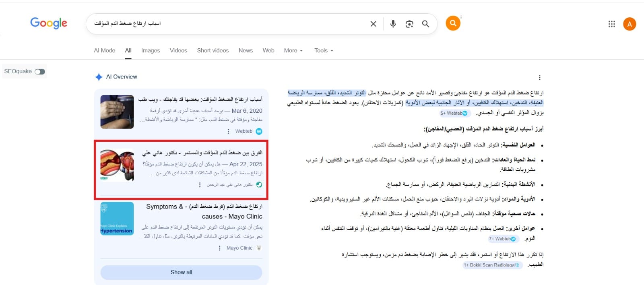
Task: Open options menu for Webteb result
Action: coord(228,131)
